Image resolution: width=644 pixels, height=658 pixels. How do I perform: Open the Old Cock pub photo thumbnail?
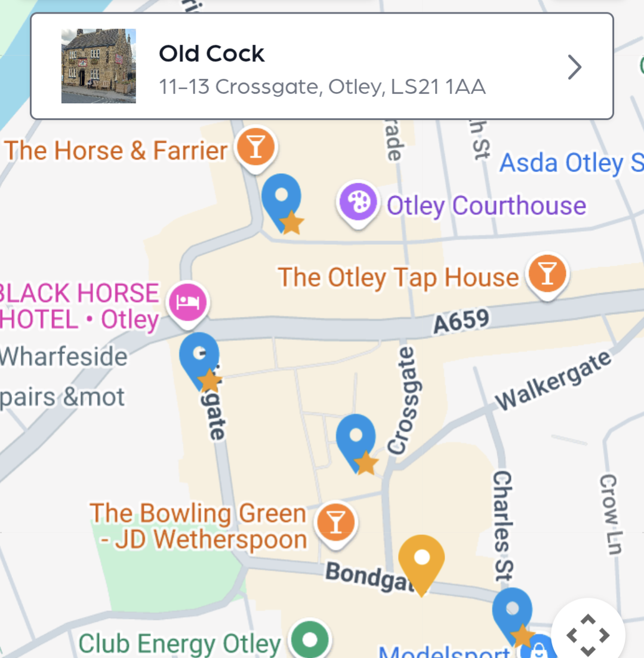(x=98, y=66)
